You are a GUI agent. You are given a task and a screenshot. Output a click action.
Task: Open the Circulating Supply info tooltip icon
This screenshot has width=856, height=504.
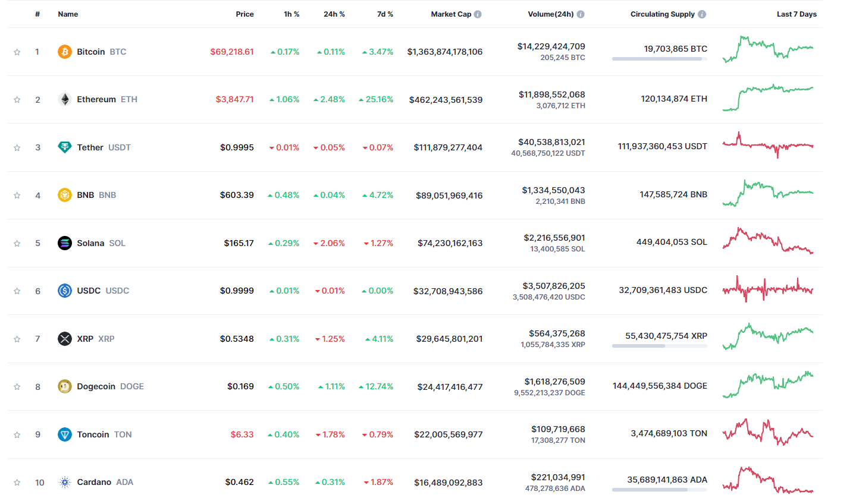(702, 14)
